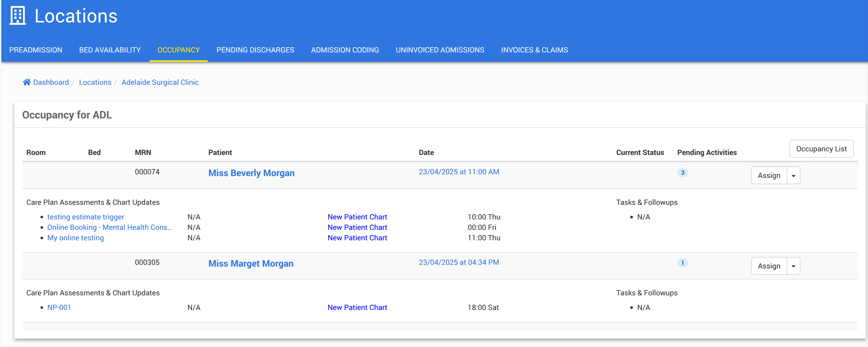Click Adelaide Surgical Clinic breadcrumb link
This screenshot has width=868, height=347.
pyautogui.click(x=160, y=82)
